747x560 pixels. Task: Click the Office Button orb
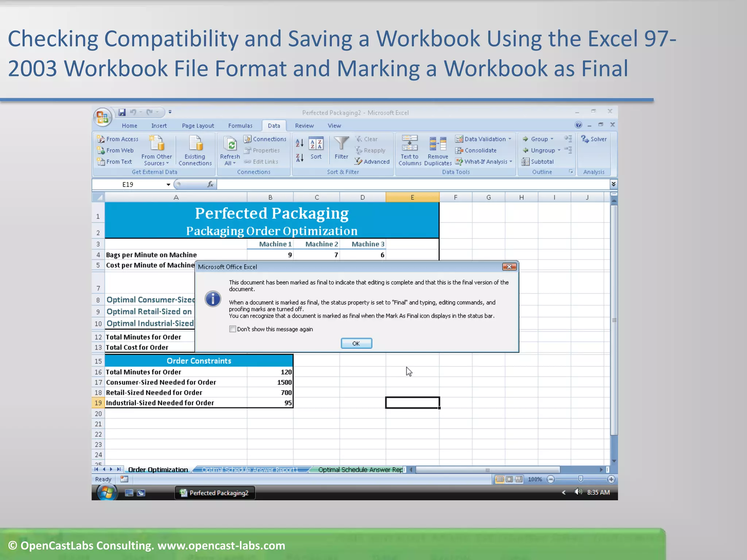click(102, 117)
